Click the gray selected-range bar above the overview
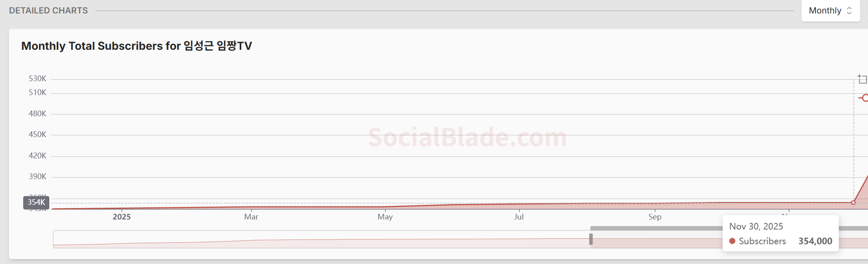 coord(652,228)
